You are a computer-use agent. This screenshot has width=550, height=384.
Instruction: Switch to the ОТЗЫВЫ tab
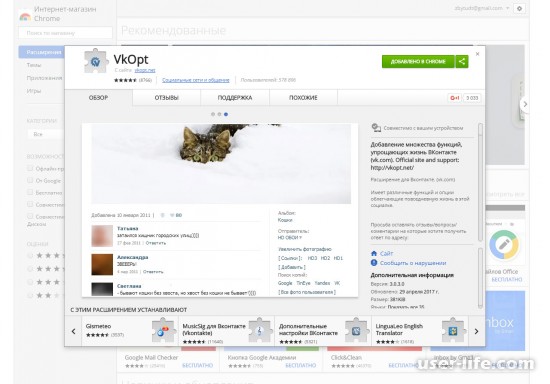(167, 98)
